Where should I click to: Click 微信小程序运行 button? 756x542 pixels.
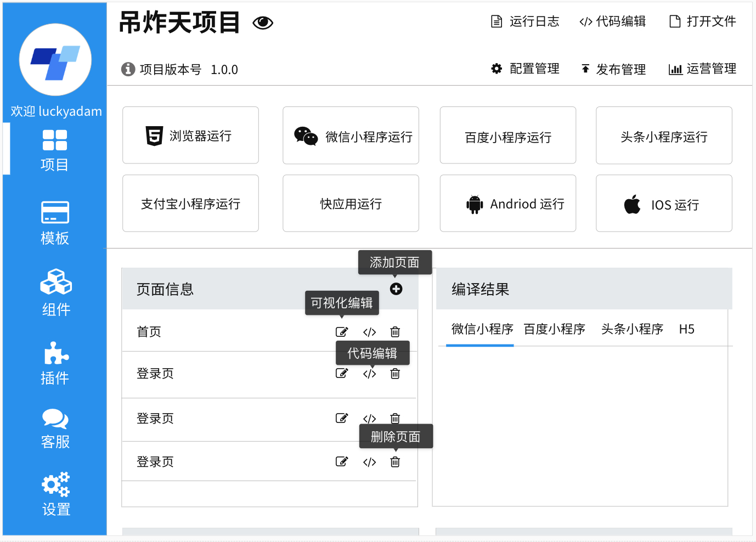pyautogui.click(x=351, y=135)
